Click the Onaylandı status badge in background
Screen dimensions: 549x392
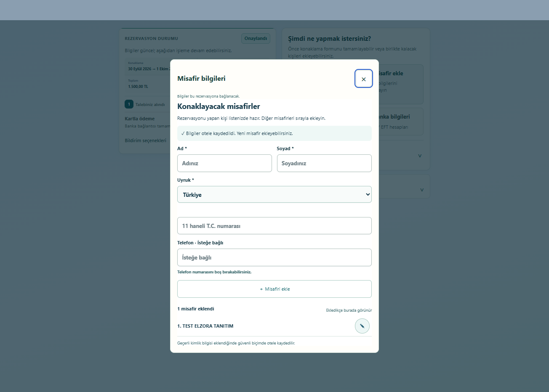point(256,38)
